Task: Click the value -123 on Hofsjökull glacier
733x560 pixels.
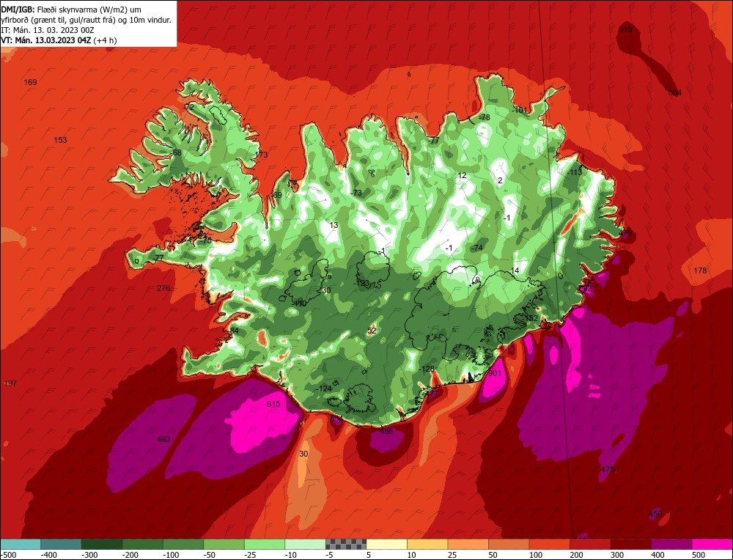Action: pyautogui.click(x=361, y=283)
